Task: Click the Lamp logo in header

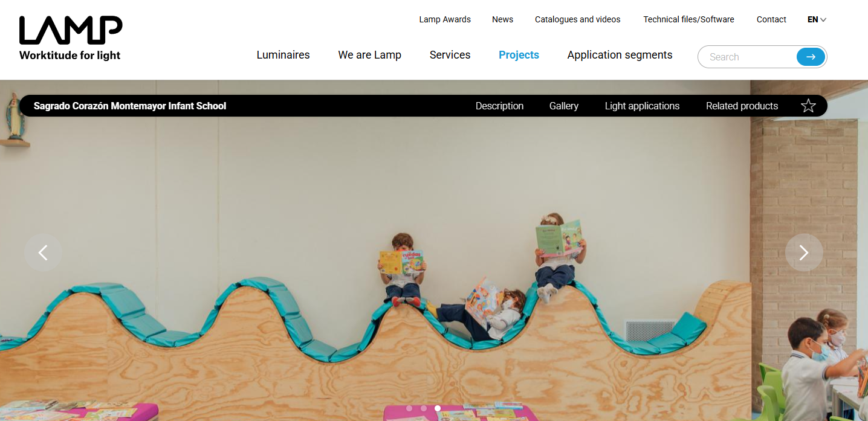Action: [71, 37]
